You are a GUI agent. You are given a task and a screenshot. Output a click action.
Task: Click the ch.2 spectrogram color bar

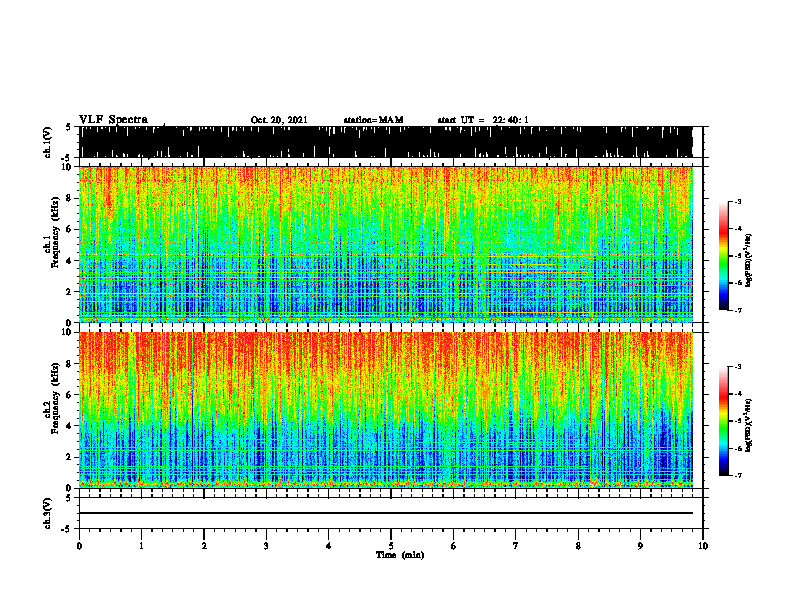pos(723,421)
